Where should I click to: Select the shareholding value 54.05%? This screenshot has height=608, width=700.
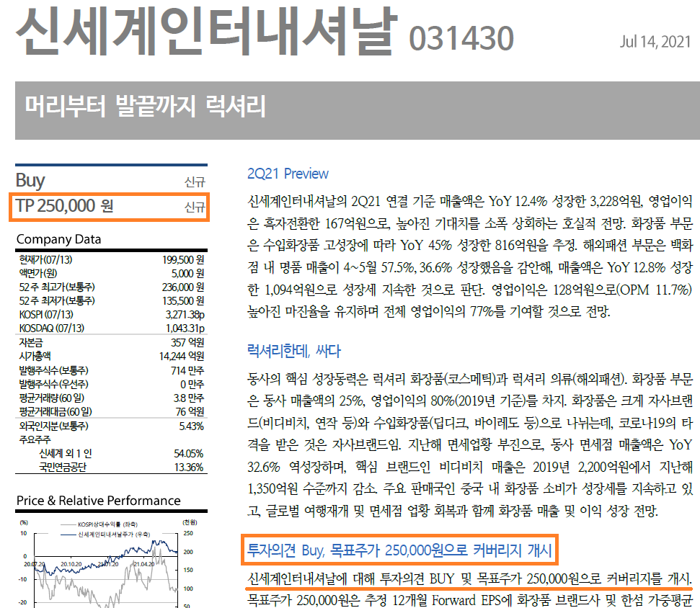(x=188, y=454)
